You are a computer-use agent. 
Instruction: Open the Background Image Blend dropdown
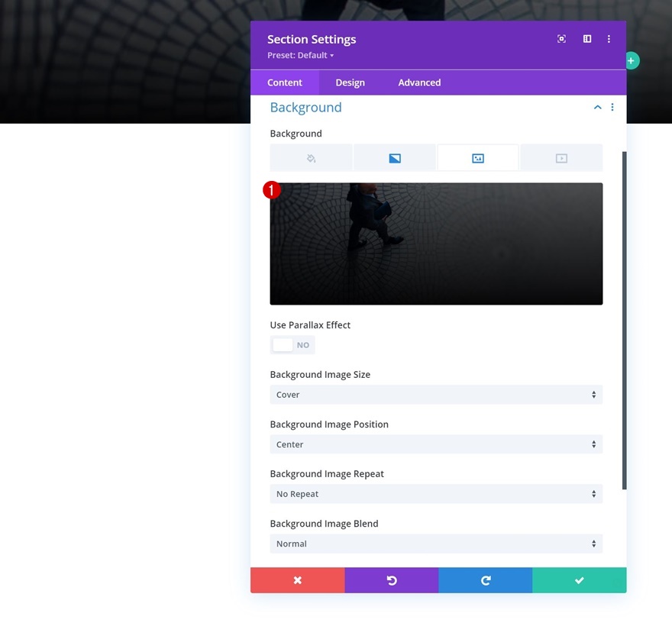436,544
